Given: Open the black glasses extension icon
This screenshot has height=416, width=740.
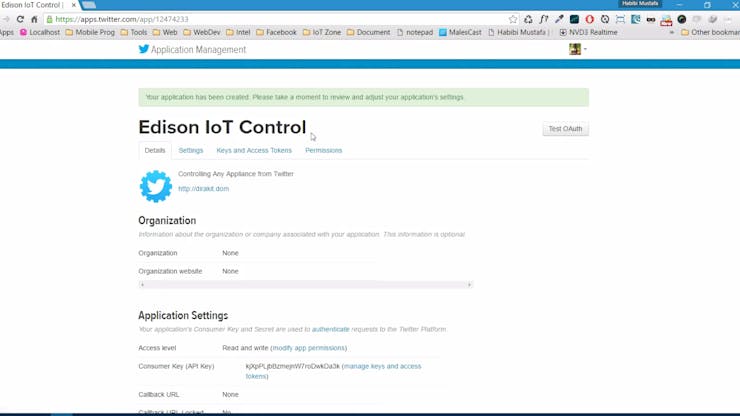Looking at the screenshot, I should [x=651, y=19].
